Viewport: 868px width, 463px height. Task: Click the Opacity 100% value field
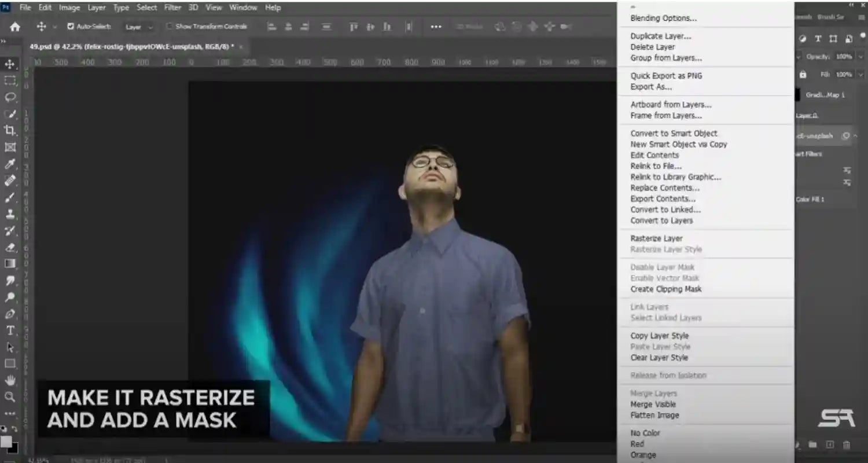coord(844,57)
